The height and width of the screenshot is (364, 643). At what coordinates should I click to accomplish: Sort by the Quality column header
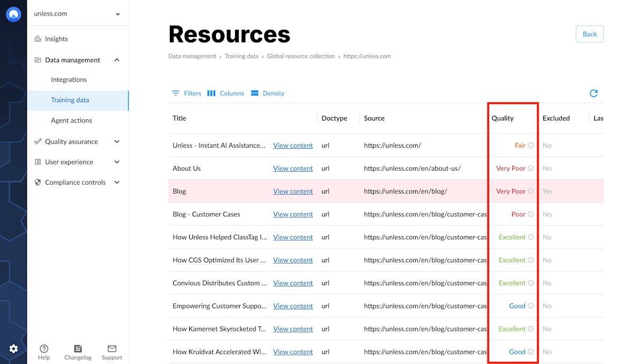(503, 118)
